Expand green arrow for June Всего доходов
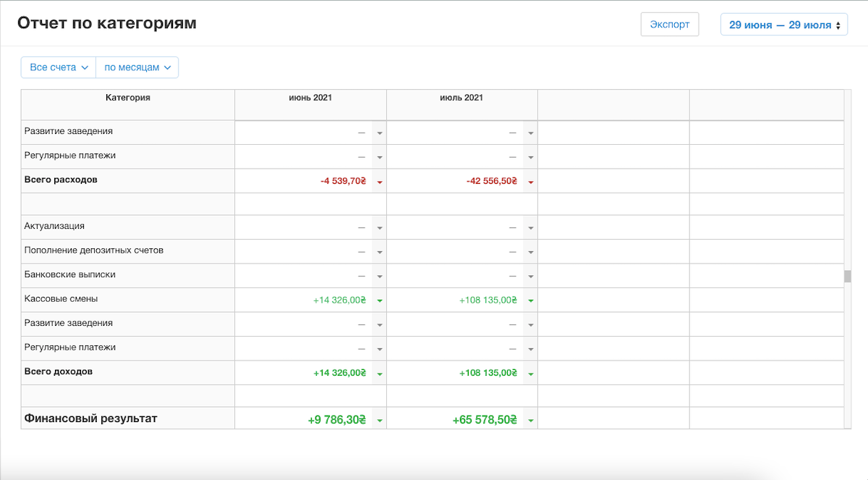868x480 pixels. (380, 374)
